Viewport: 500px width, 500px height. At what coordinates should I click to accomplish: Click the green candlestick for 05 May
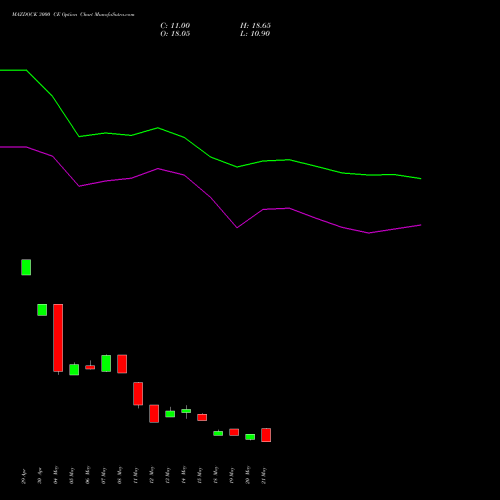pyautogui.click(x=74, y=369)
